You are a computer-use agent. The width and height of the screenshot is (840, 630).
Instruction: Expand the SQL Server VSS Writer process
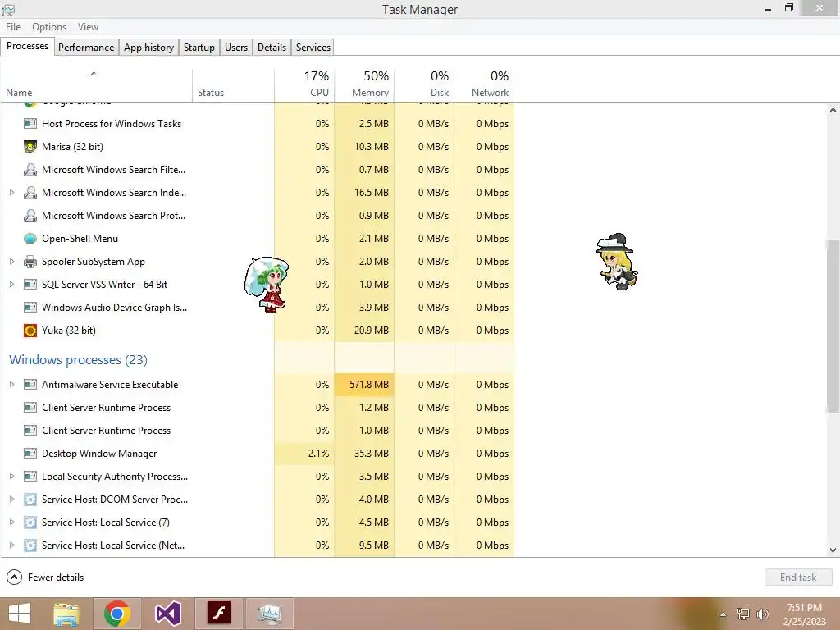[x=11, y=285]
